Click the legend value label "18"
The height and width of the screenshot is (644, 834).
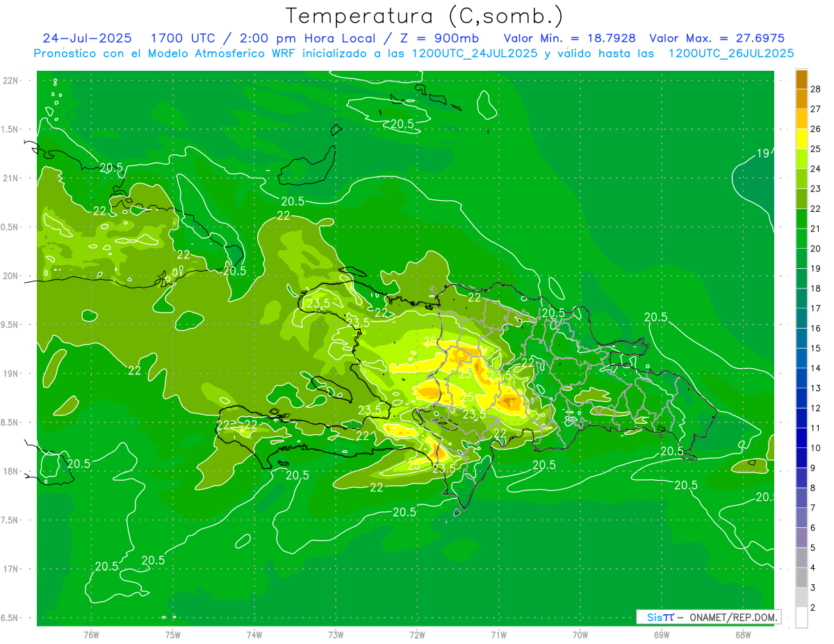pyautogui.click(x=816, y=288)
